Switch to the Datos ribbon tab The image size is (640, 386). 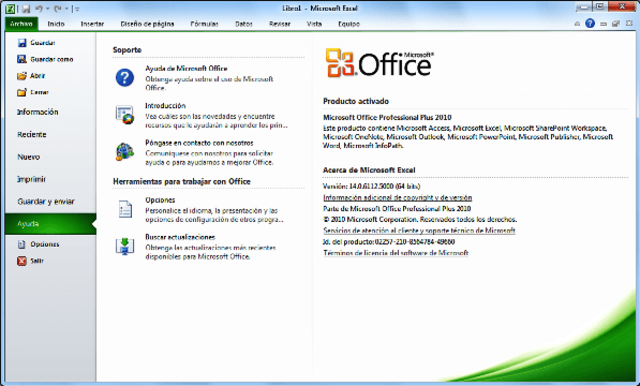click(x=244, y=24)
